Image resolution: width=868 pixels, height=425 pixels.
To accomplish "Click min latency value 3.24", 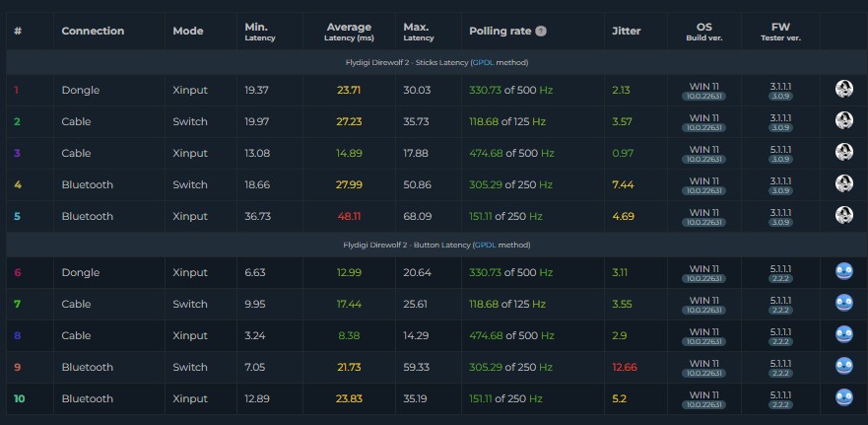I will [x=254, y=335].
